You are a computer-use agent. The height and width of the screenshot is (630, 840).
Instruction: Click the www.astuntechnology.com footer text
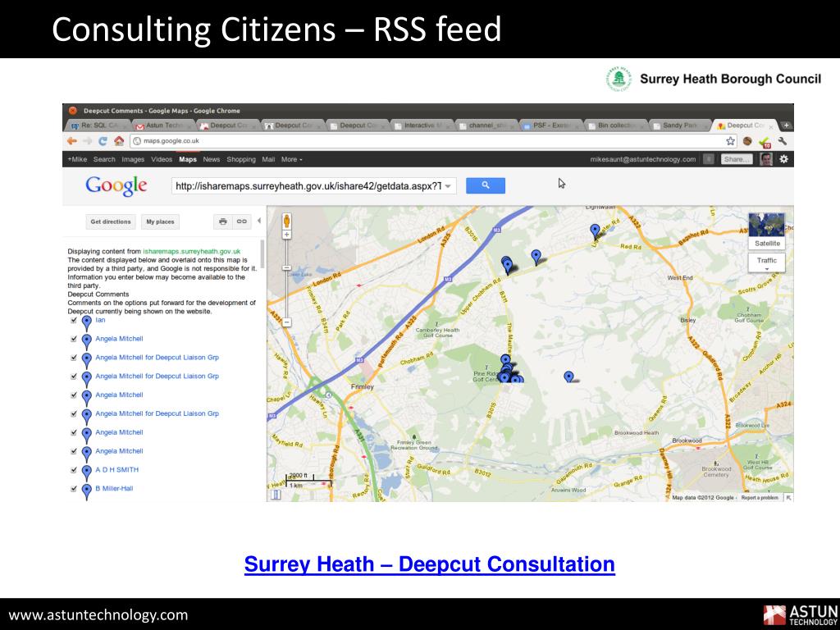point(98,614)
